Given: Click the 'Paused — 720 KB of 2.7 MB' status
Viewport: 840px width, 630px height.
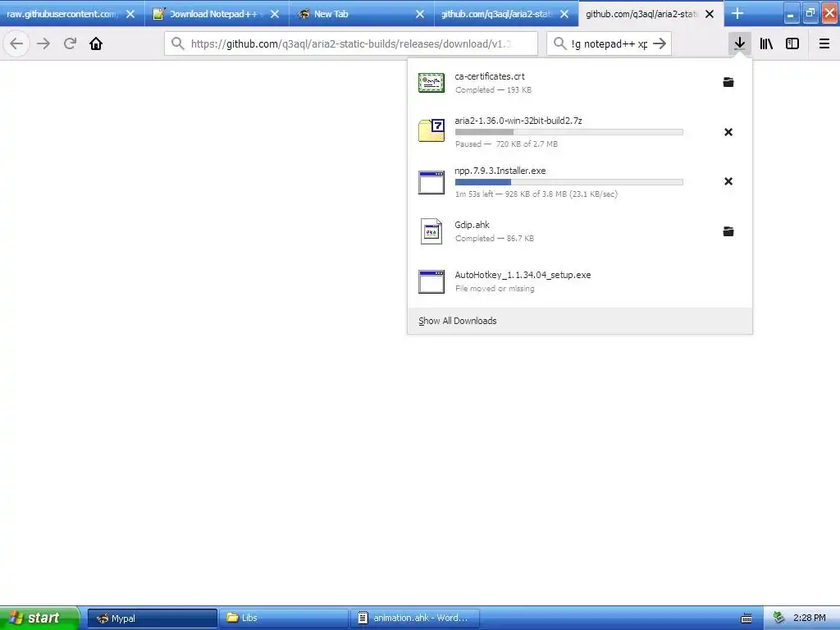Looking at the screenshot, I should click(506, 144).
